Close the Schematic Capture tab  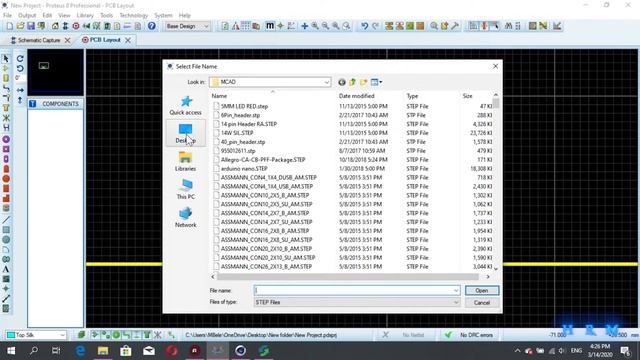click(x=68, y=40)
